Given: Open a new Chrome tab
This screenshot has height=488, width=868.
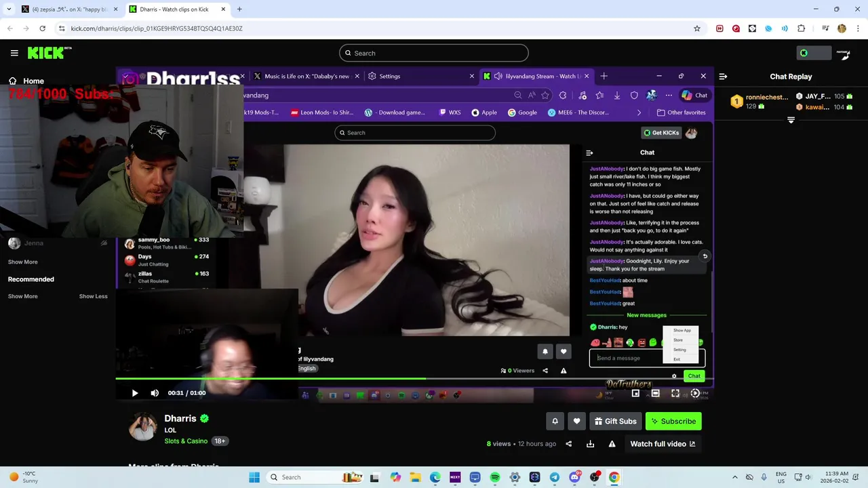Looking at the screenshot, I should click(x=239, y=9).
